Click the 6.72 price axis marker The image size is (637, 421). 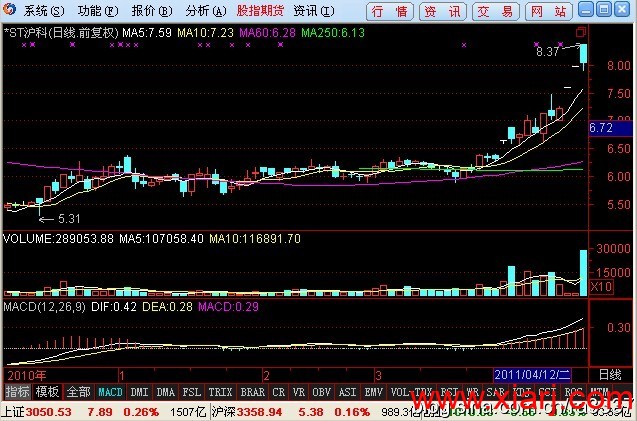click(x=610, y=128)
